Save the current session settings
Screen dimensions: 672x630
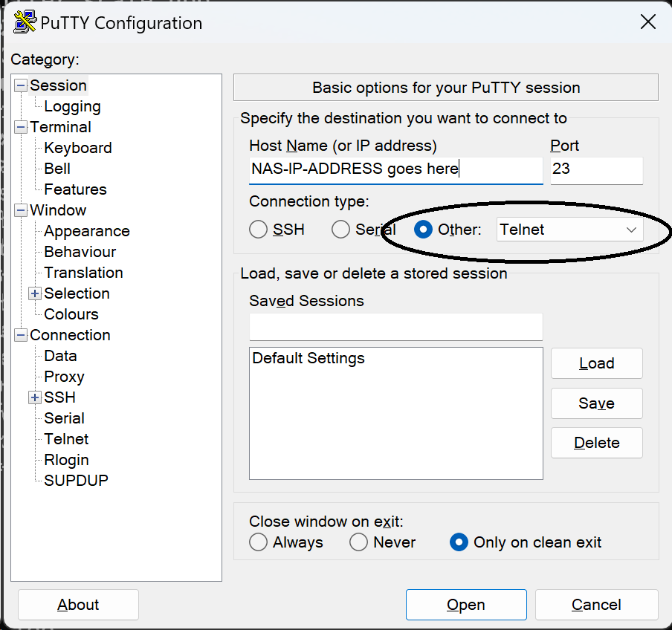[x=596, y=403]
